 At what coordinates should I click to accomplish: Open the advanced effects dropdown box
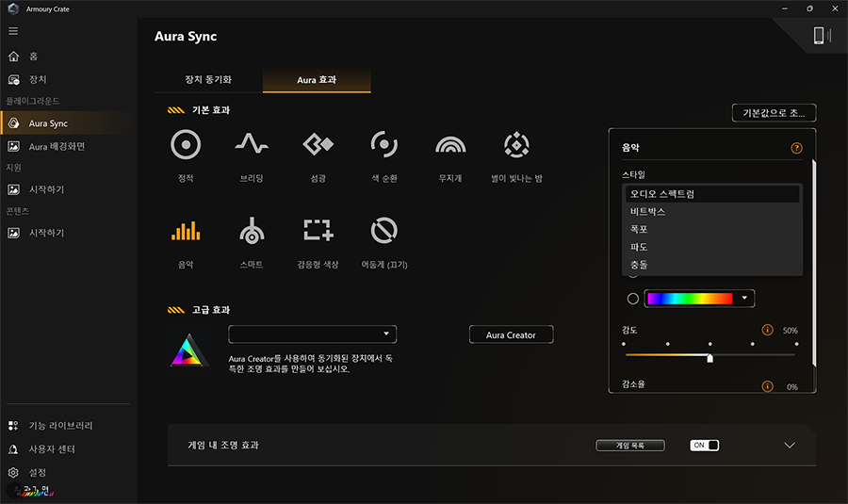(x=313, y=334)
